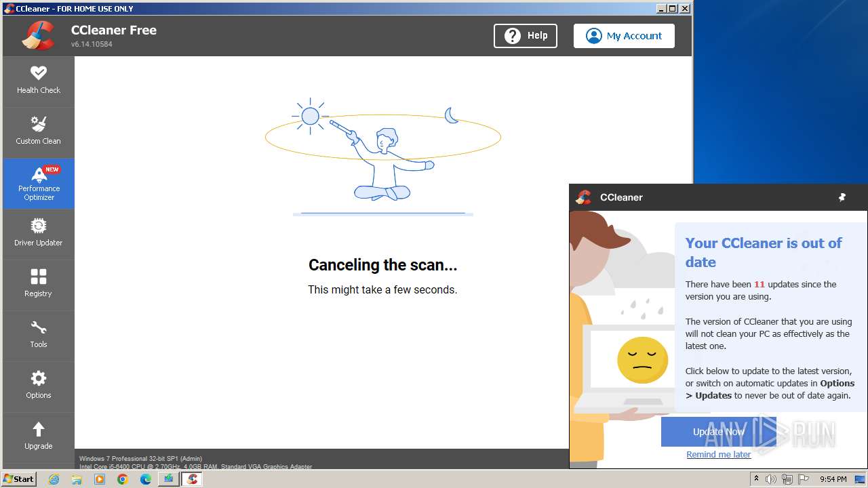Screen dimensions: 868x488
Task: Minimize the CCleaner window
Action: click(661, 8)
